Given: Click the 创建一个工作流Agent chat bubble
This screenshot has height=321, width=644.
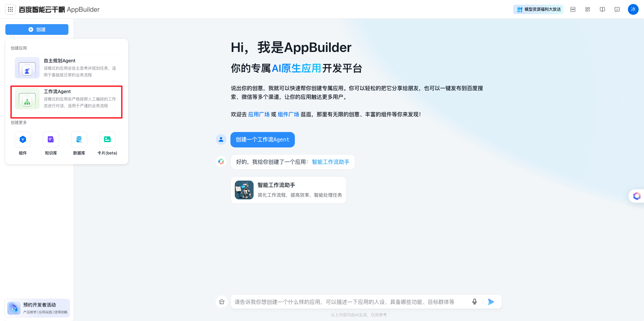Looking at the screenshot, I should (x=263, y=140).
